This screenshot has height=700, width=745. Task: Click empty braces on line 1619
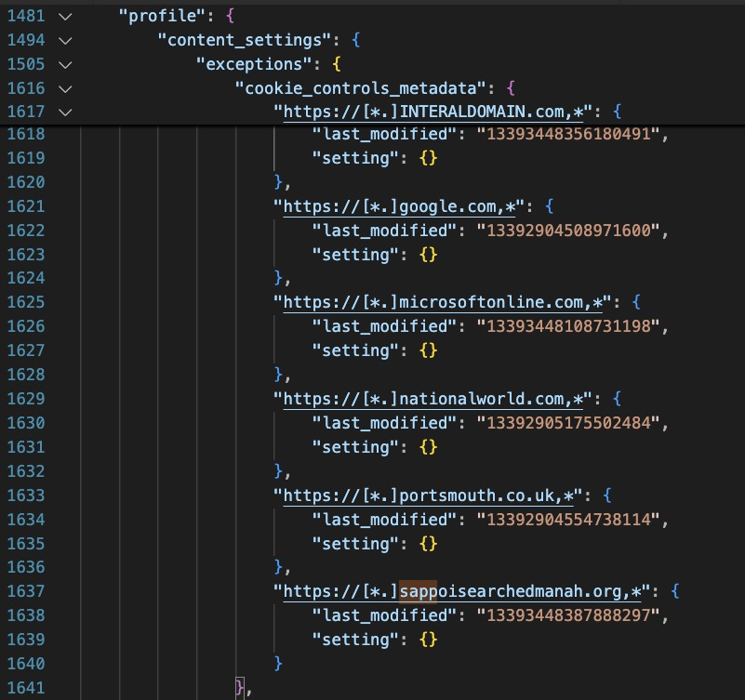(428, 159)
